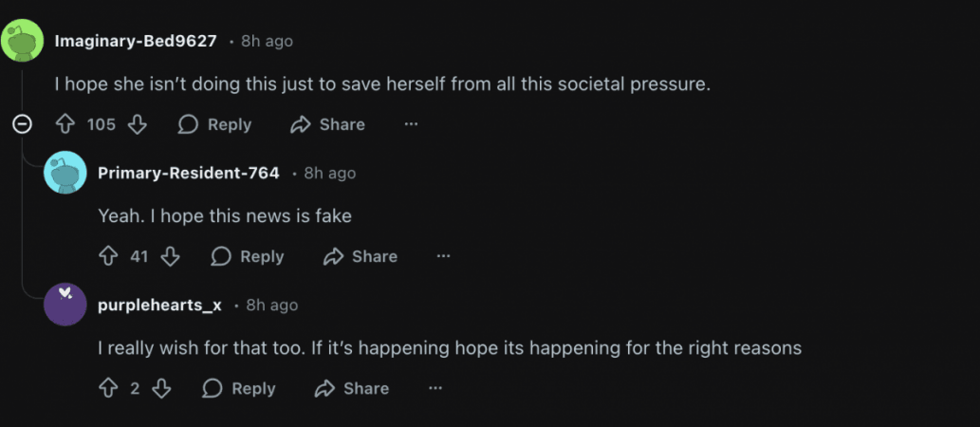Open more options on Primary-Resident-764's comment
The width and height of the screenshot is (980, 427).
[x=443, y=256]
